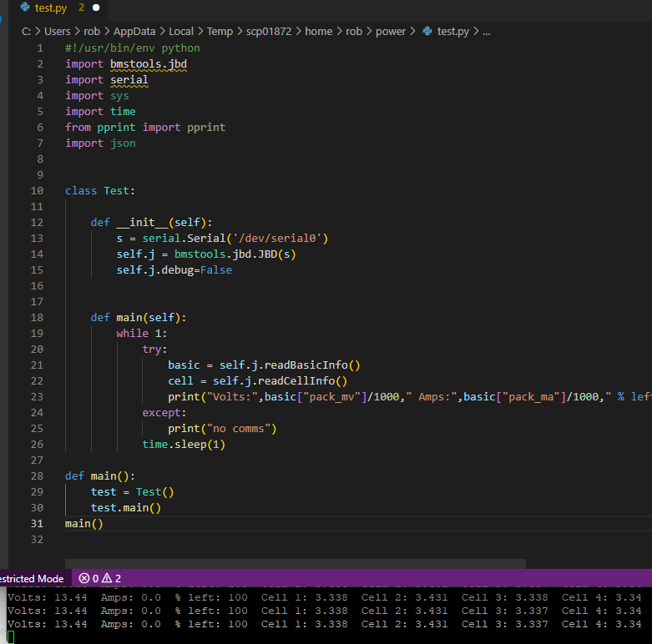
Task: Click 'import time' on line 5
Action: 100,111
